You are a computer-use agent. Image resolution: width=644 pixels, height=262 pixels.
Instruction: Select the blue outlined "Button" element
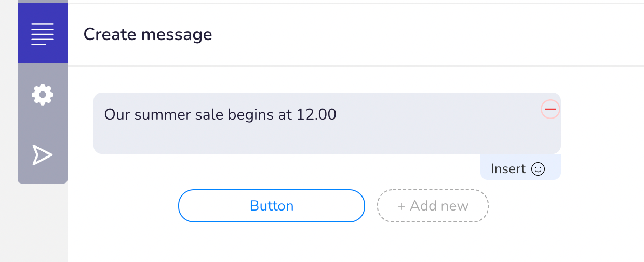click(272, 206)
